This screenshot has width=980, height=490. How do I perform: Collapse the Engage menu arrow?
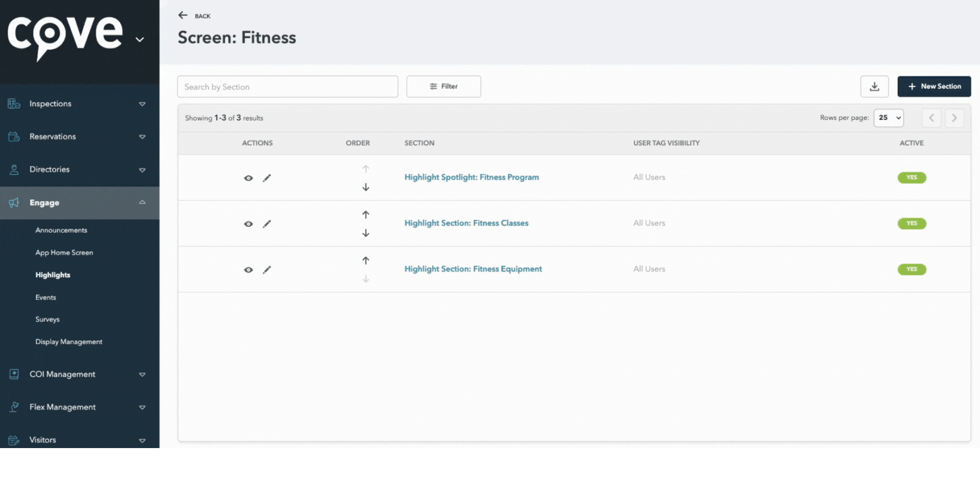(x=142, y=202)
